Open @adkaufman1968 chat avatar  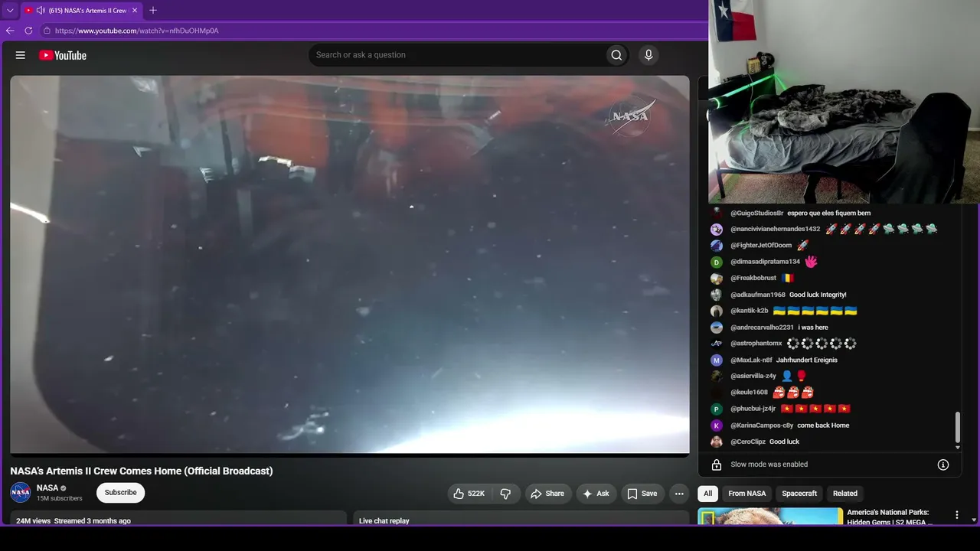[x=717, y=295]
